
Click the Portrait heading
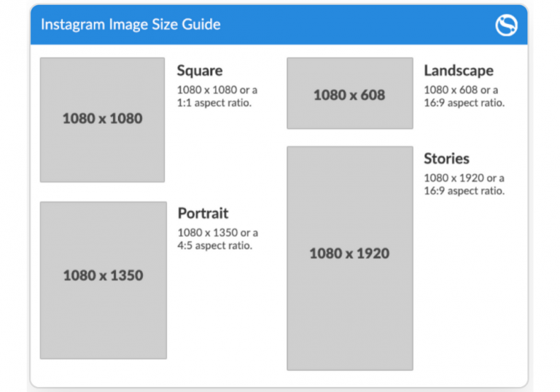[x=203, y=213]
